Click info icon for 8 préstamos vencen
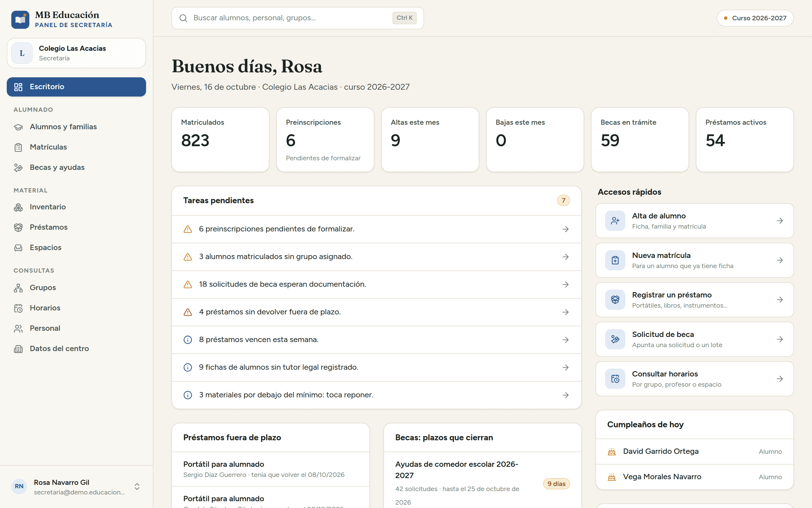Viewport: 812px width, 508px height. click(188, 340)
